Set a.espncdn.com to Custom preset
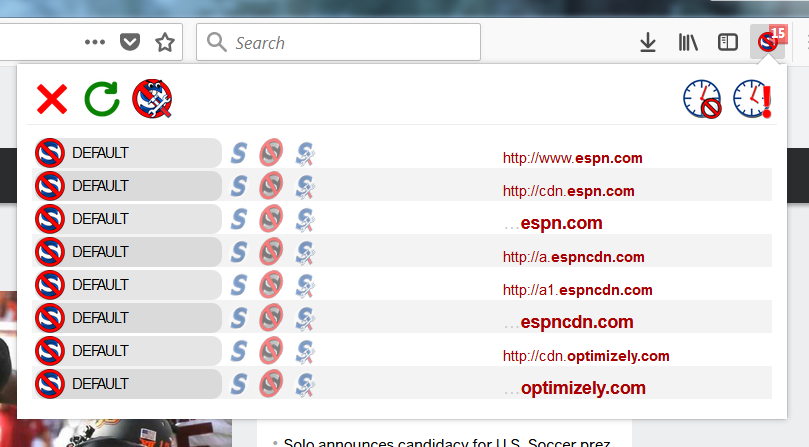 point(305,252)
